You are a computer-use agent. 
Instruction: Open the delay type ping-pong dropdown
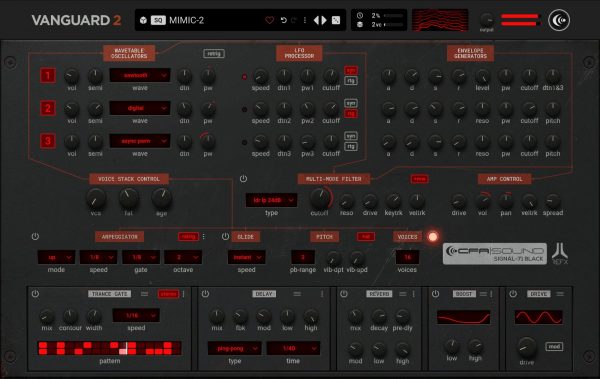click(x=235, y=348)
